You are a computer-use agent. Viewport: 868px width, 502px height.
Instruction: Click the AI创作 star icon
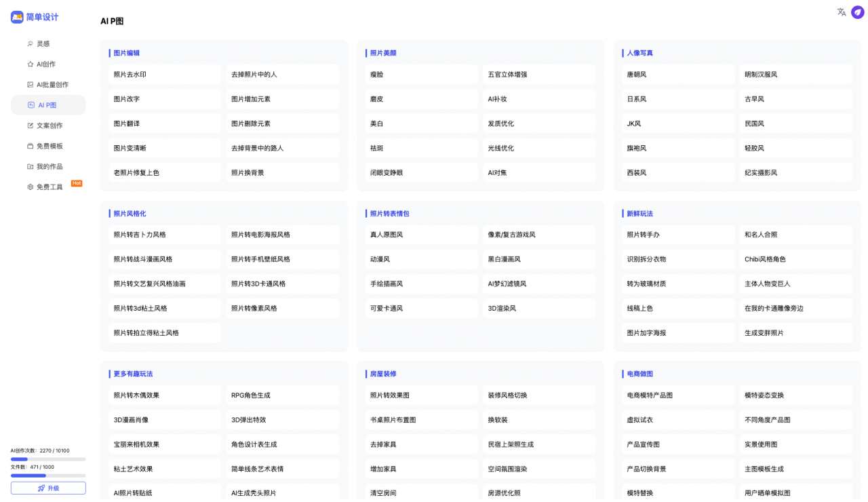point(30,64)
